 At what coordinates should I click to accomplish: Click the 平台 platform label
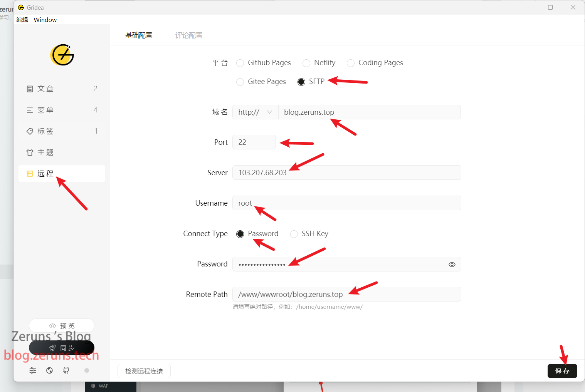[220, 63]
